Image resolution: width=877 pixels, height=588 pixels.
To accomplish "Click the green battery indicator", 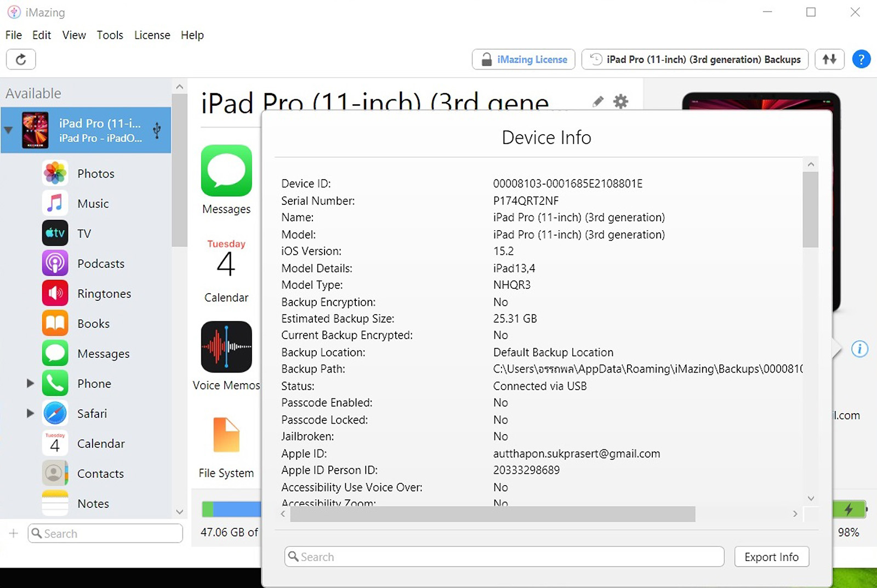I will tap(849, 509).
